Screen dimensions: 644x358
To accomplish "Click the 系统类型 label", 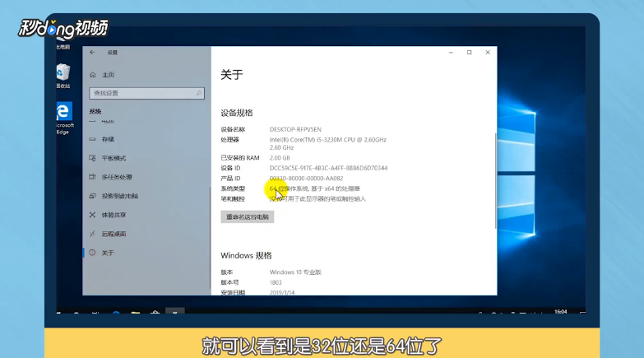I will tap(233, 188).
